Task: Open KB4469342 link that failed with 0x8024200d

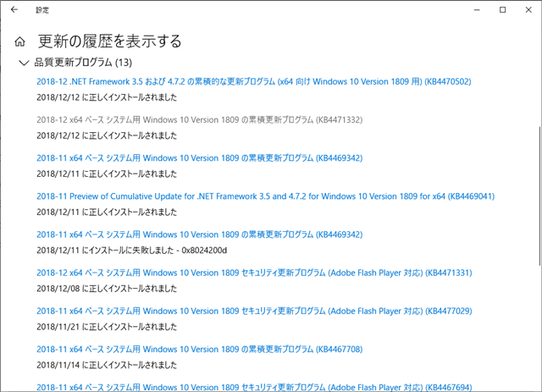Action: point(200,235)
